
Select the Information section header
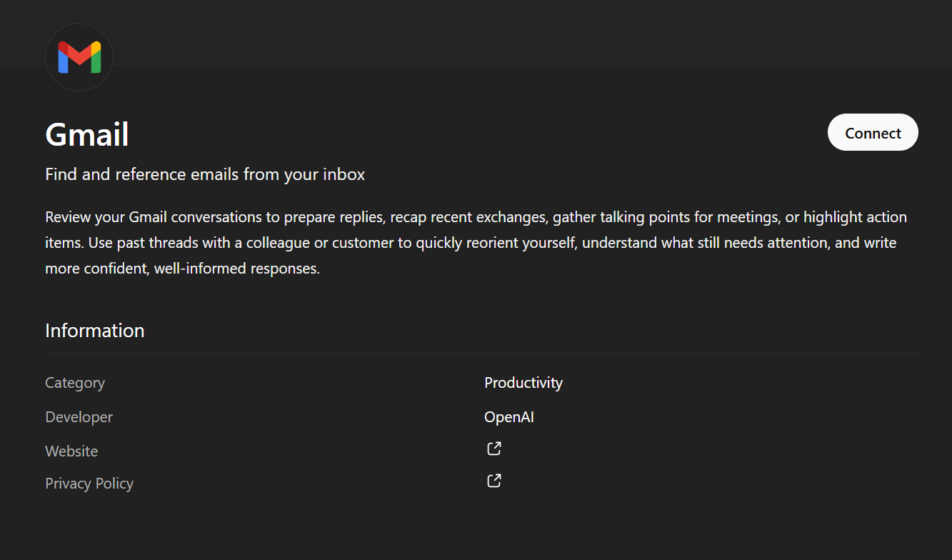94,330
